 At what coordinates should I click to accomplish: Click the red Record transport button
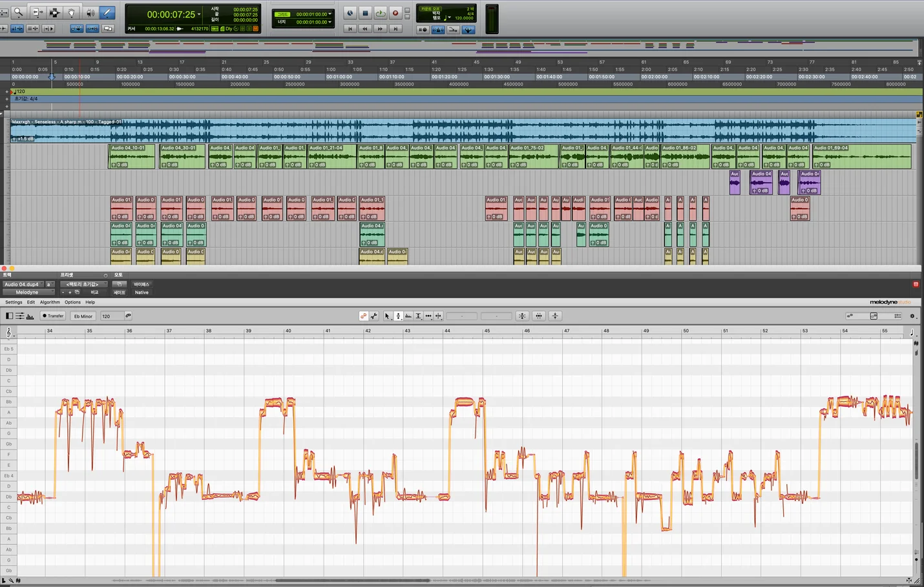click(395, 13)
